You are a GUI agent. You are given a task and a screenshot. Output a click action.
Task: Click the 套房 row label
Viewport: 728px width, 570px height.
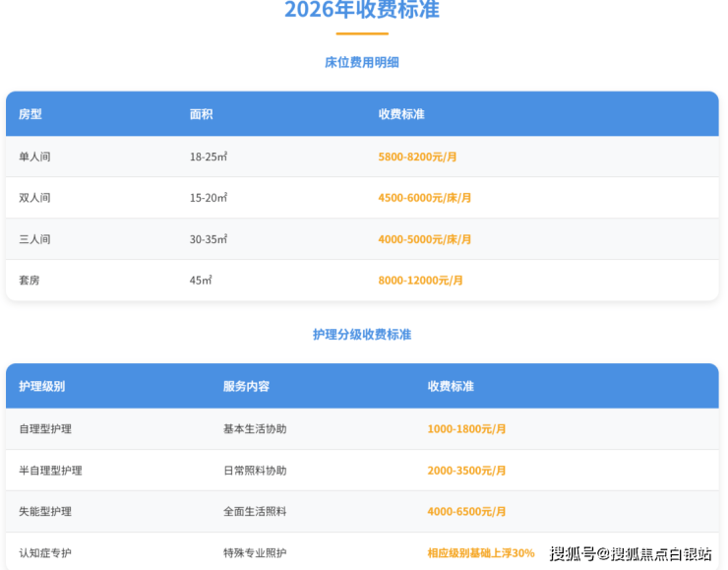click(30, 281)
